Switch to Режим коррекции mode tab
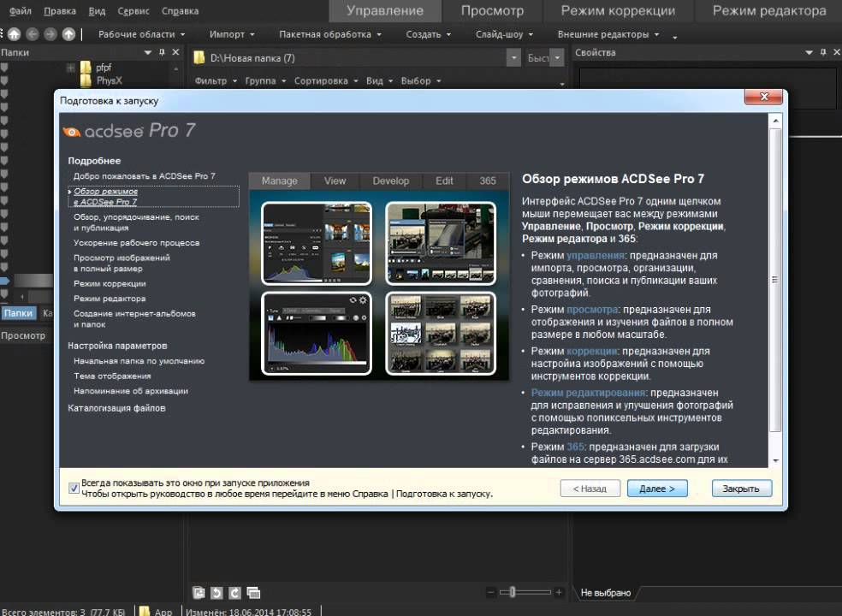 [618, 11]
